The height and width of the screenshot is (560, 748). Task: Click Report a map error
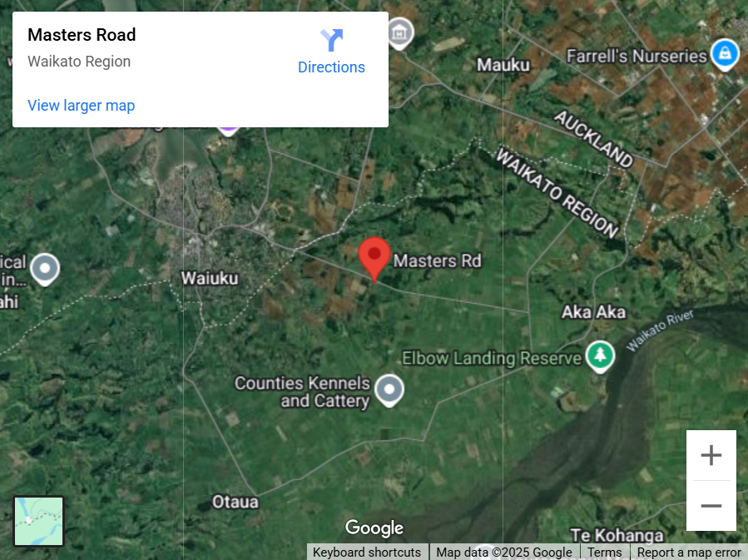(689, 552)
